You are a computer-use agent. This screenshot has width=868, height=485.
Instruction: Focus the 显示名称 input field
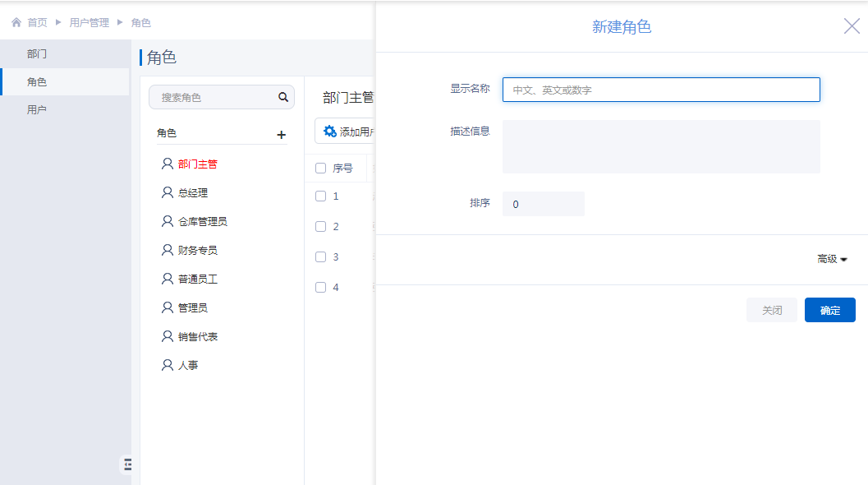(x=660, y=90)
